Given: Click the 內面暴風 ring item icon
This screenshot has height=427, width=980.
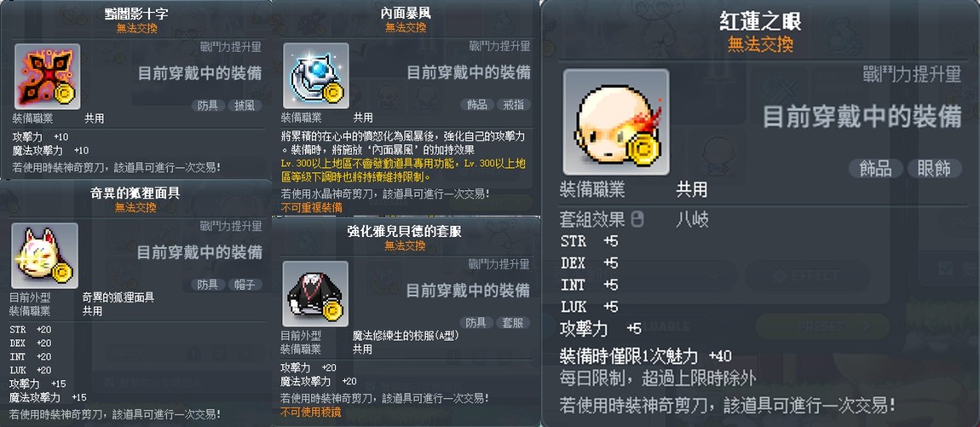Looking at the screenshot, I should 315,76.
